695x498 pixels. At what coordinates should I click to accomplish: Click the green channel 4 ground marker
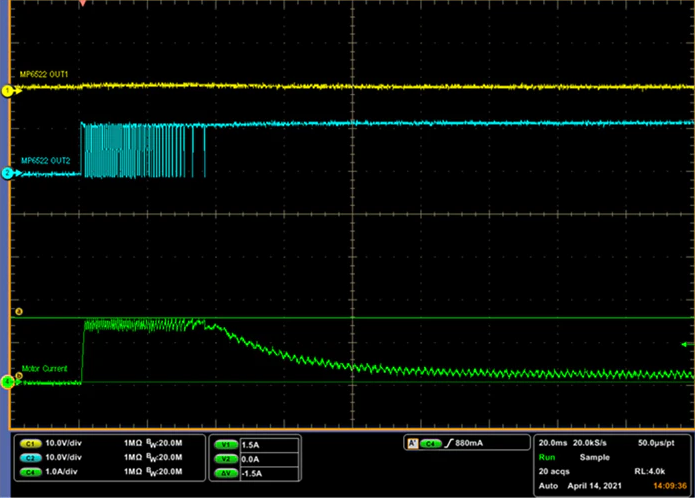coord(7,382)
